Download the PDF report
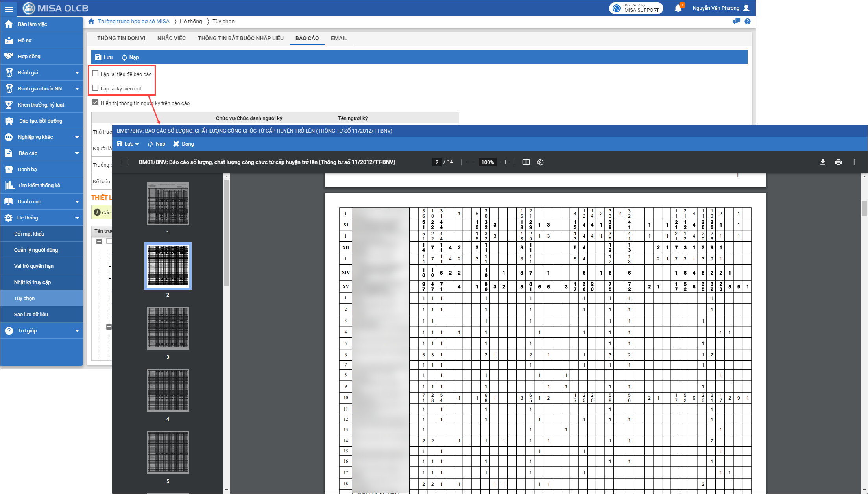Screen dimensions: 868x494 pyautogui.click(x=822, y=162)
